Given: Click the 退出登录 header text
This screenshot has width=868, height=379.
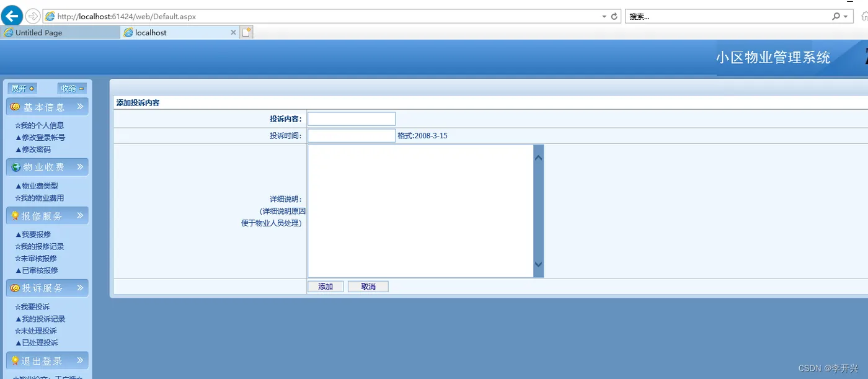Looking at the screenshot, I should (42, 362).
